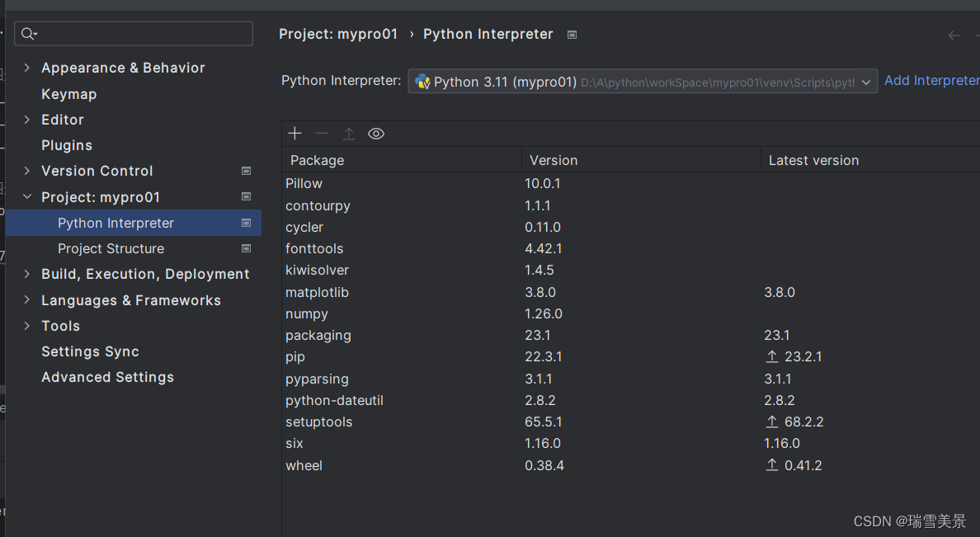Click upgrade arrow next to wheel 0.41.2
980x537 pixels.
point(772,464)
